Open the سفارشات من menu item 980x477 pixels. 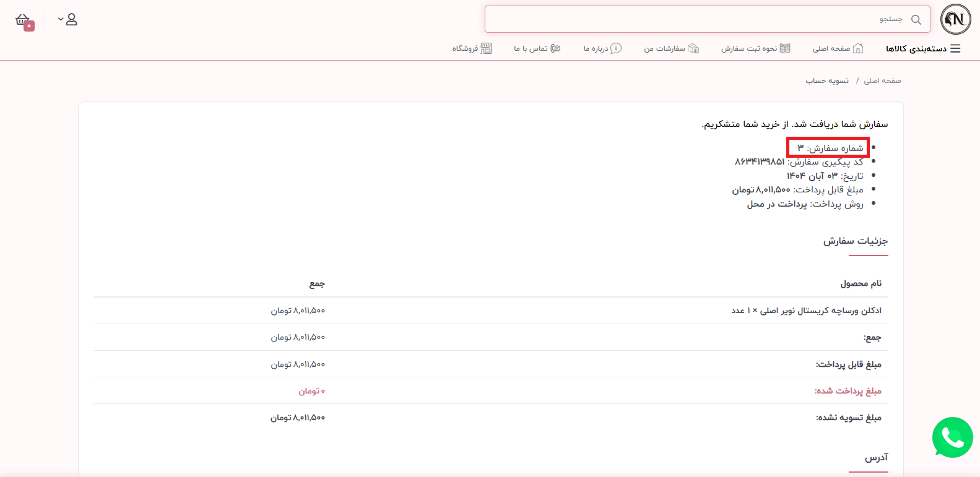click(664, 48)
